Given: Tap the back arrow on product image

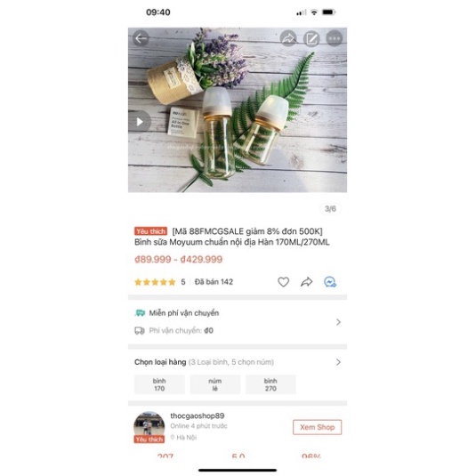Looking at the screenshot, I should (141, 38).
